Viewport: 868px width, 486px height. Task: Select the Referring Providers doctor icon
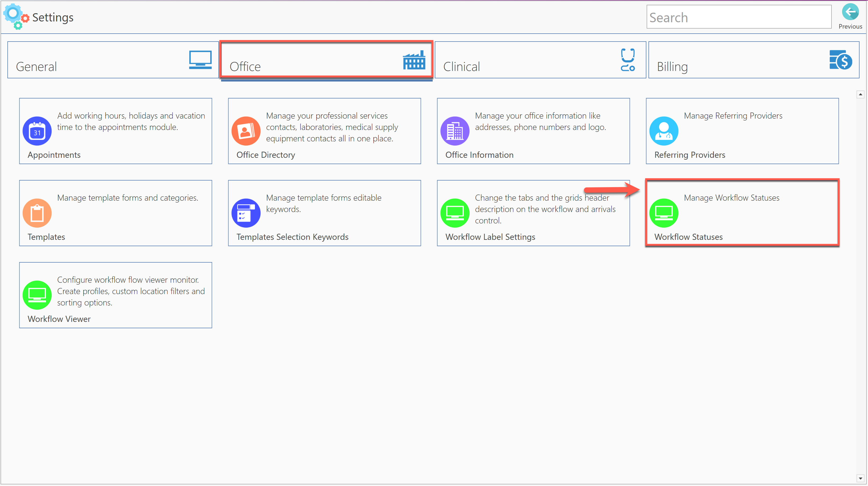pos(664,131)
